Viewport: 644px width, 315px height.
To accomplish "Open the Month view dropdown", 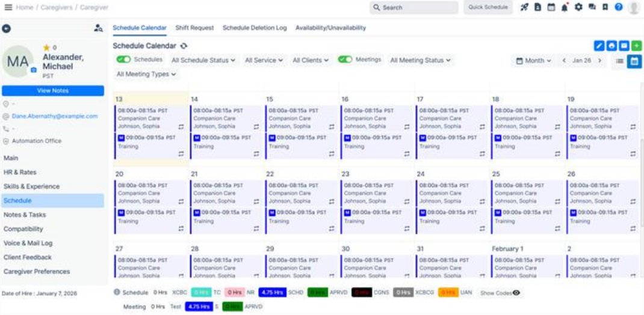I will point(533,61).
